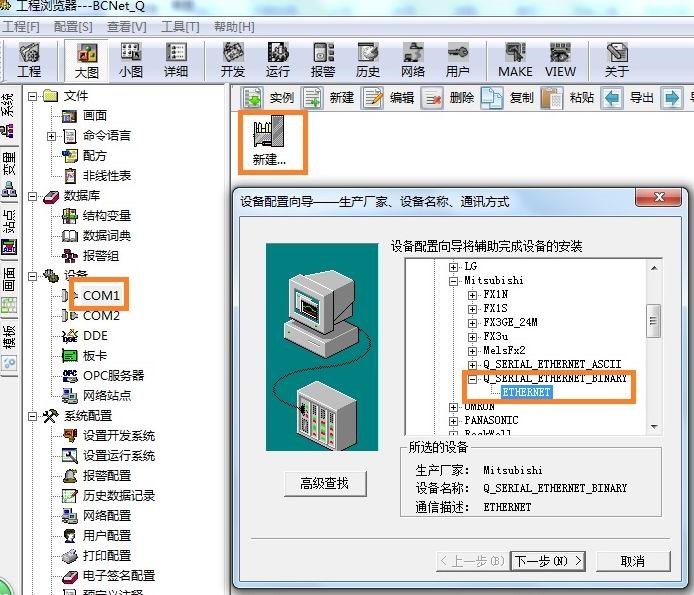The width and height of the screenshot is (694, 595).
Task: Select the DDE device node
Action: pyautogui.click(x=95, y=336)
